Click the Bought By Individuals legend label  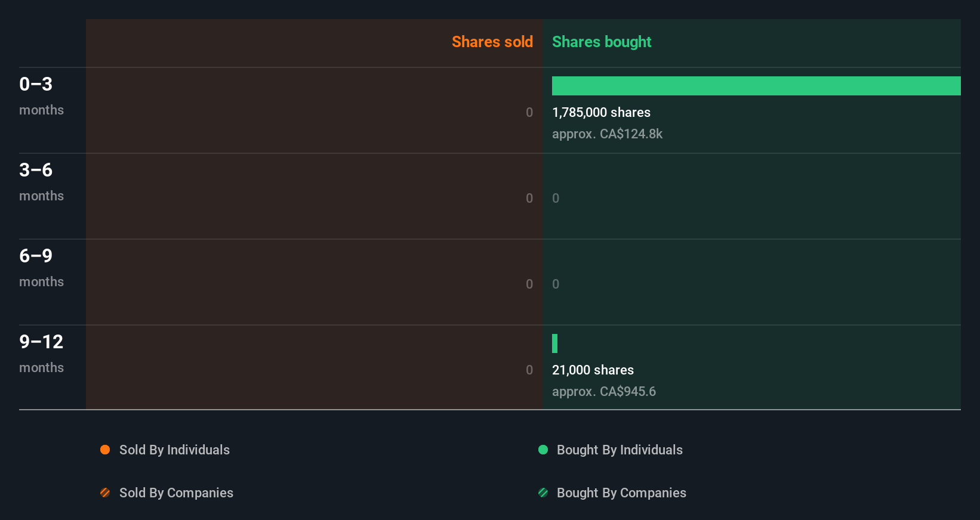coord(620,450)
